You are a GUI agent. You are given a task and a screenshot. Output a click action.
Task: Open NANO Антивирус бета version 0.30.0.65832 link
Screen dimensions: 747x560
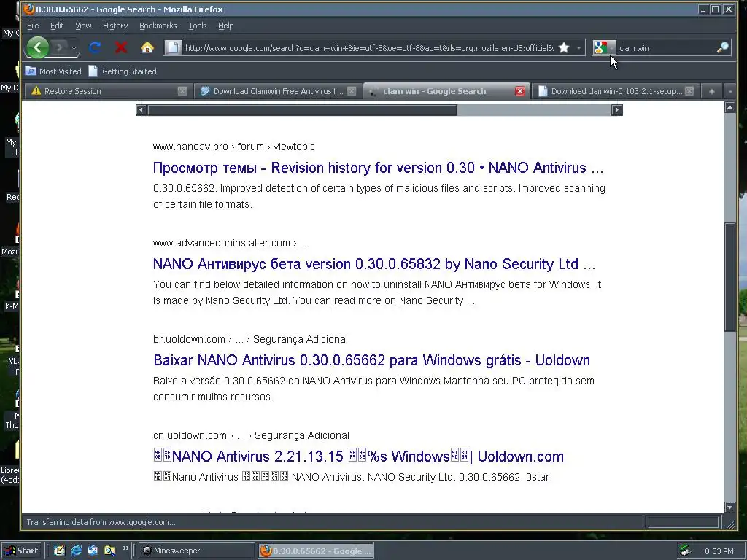374,264
